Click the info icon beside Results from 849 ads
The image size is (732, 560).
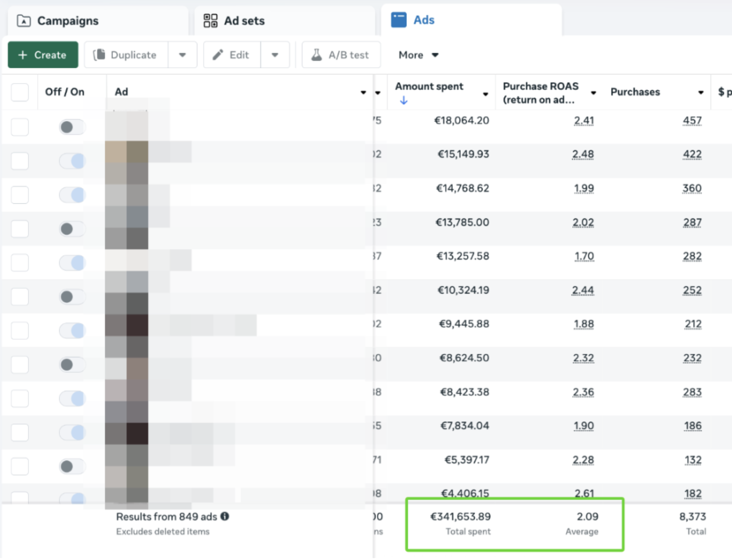tap(225, 516)
